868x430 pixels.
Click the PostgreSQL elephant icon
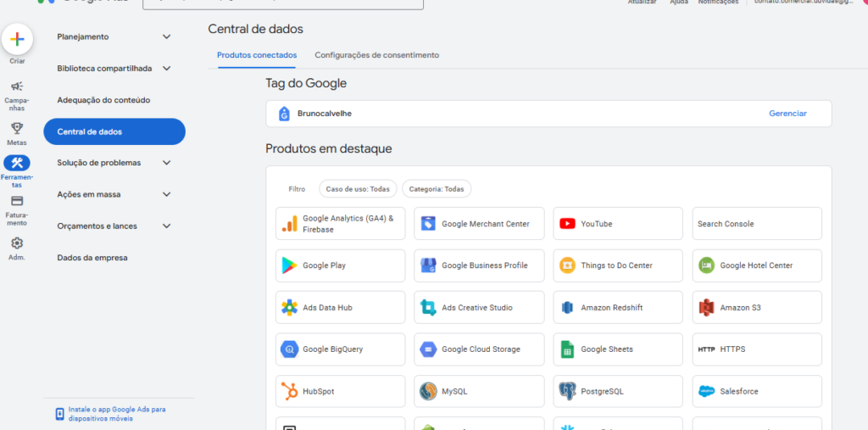(x=567, y=391)
